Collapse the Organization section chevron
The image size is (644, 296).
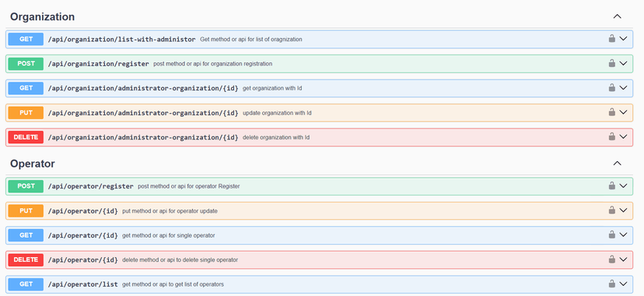617,16
